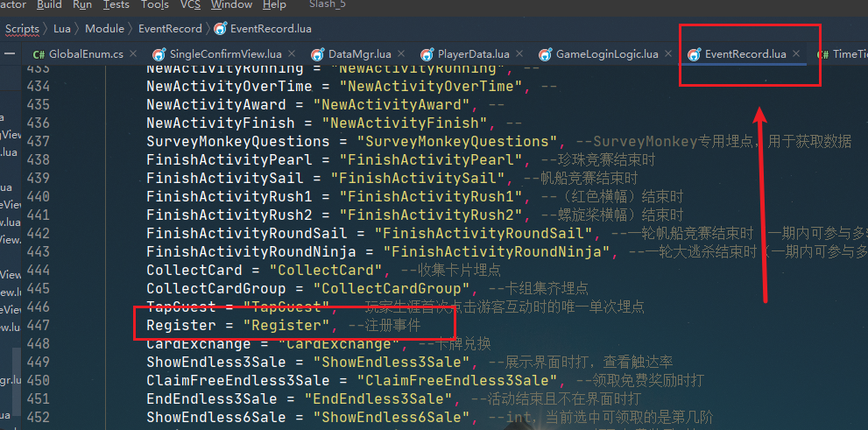Screen dimensions: 868x430
Task: Click the EventRecord.lua breadcrumb file
Action: coord(271,29)
